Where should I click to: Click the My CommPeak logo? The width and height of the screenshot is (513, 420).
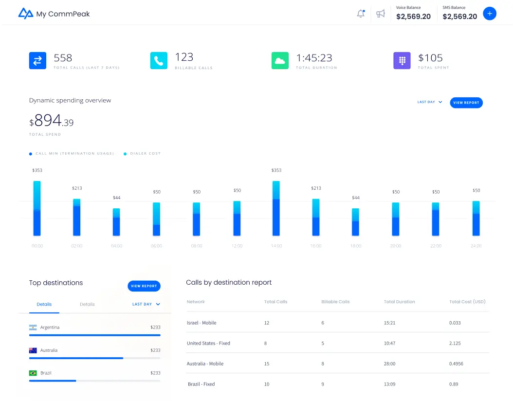pos(54,14)
